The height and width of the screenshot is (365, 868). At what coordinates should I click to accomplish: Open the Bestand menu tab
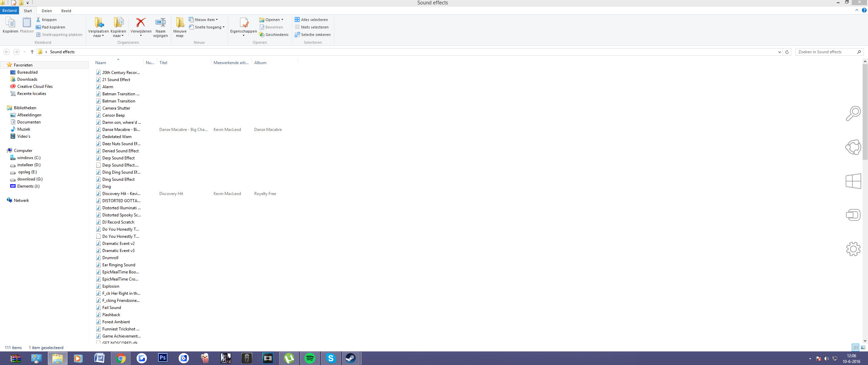click(9, 11)
